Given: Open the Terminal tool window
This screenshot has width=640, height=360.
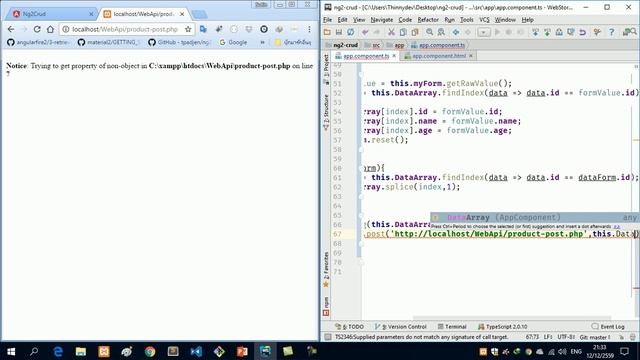Looking at the screenshot, I should tap(452, 327).
